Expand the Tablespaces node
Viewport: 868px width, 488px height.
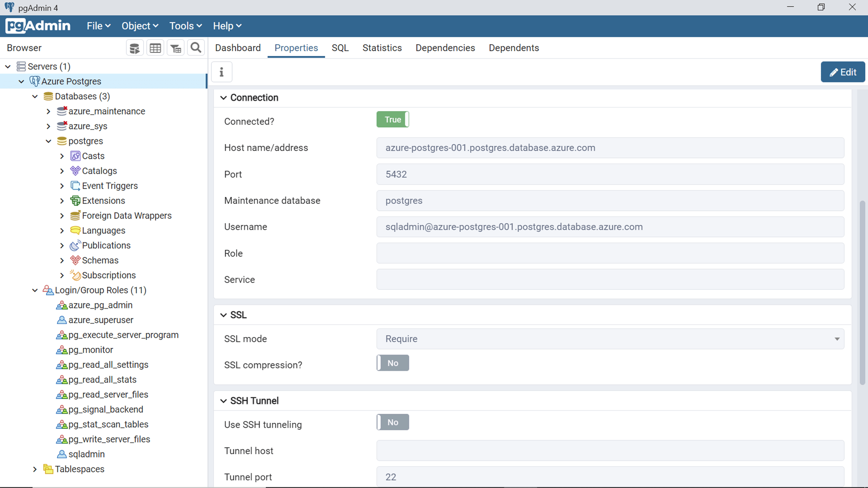(35, 469)
